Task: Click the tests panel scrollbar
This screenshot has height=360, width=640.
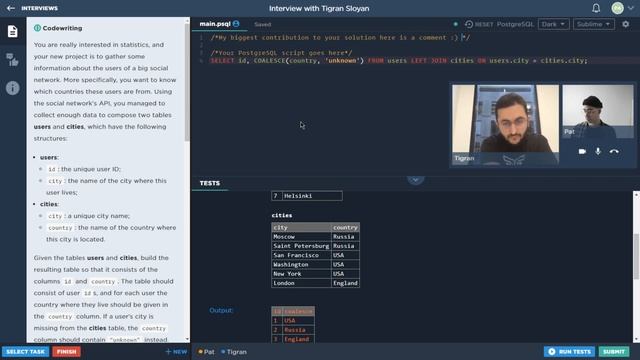Action: pos(636,256)
